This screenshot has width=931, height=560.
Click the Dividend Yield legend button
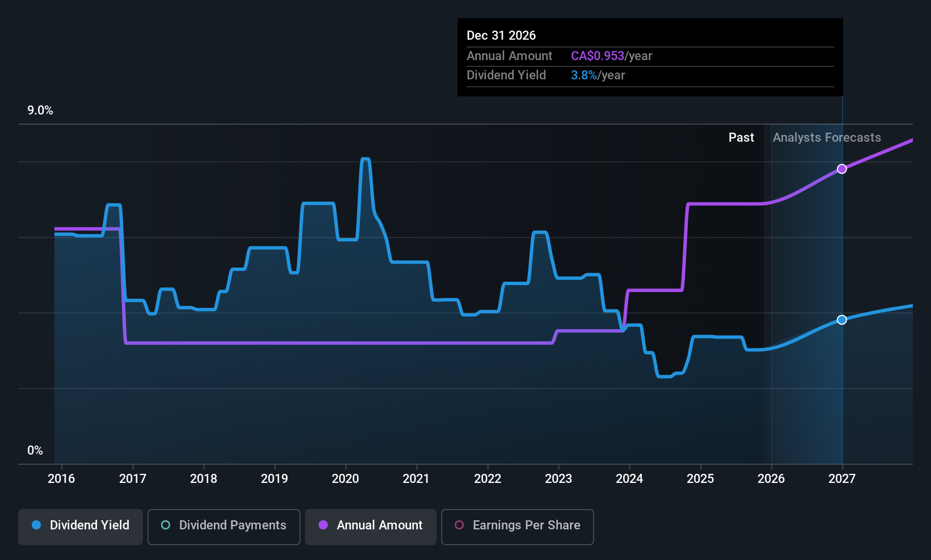tap(80, 525)
